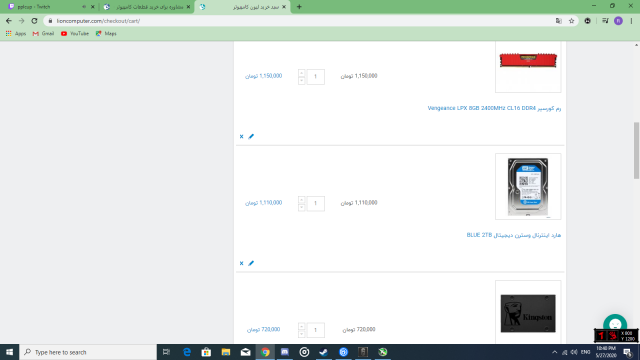Click the page vertical scrollbar thumb
Viewport: 640px width, 360px height.
point(636,150)
